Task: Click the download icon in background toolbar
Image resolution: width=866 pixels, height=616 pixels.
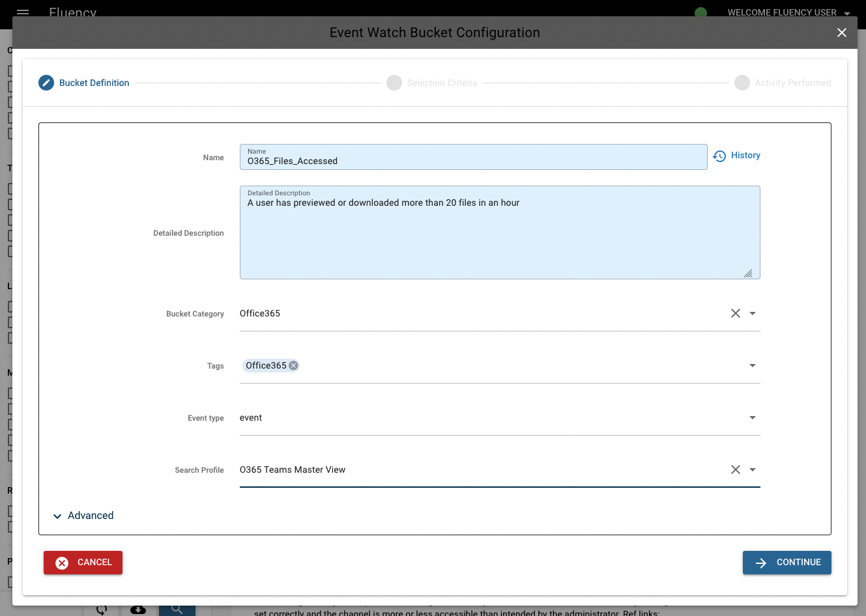Action: pos(138,610)
